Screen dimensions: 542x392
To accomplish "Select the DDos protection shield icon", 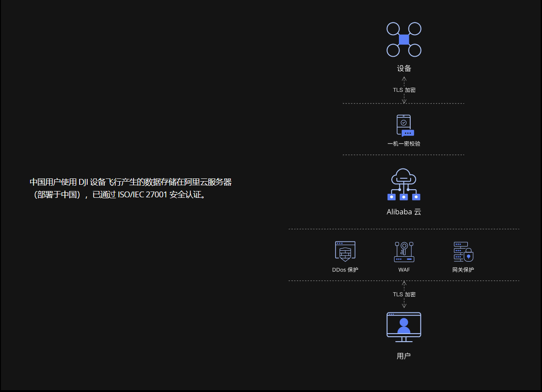I will coord(345,251).
